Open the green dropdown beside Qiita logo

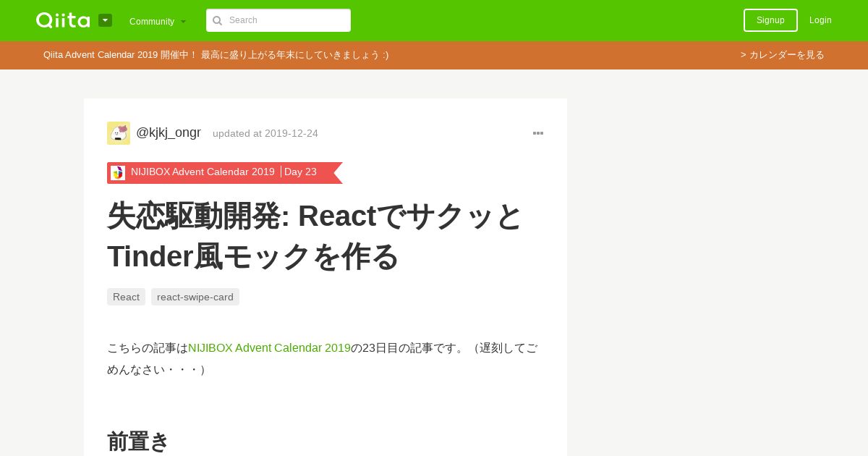[x=105, y=20]
